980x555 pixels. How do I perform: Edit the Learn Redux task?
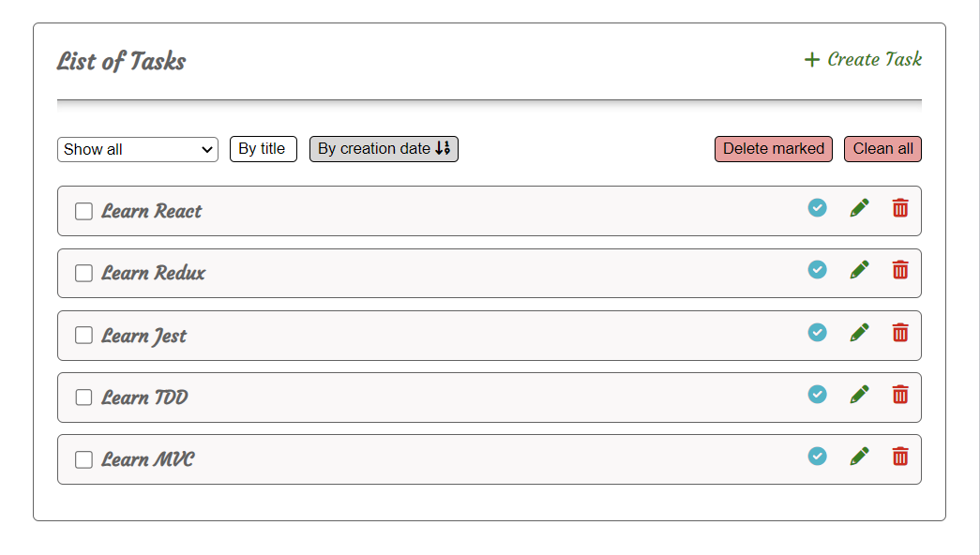pyautogui.click(x=859, y=270)
